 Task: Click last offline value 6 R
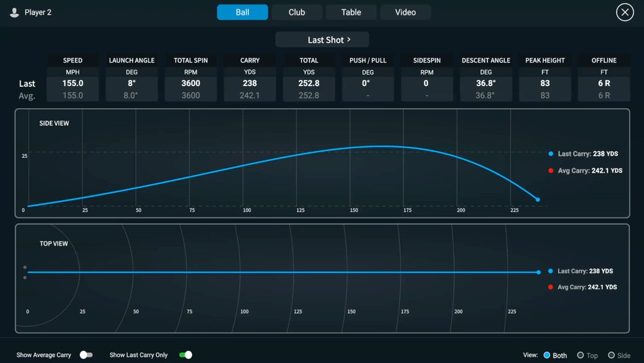[604, 83]
